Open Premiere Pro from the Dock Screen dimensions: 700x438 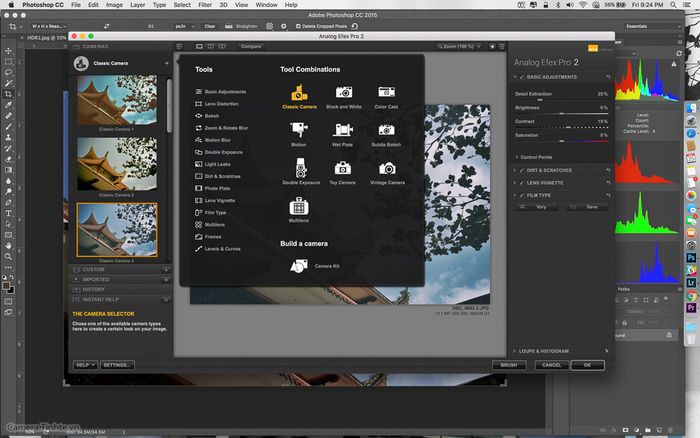691,308
